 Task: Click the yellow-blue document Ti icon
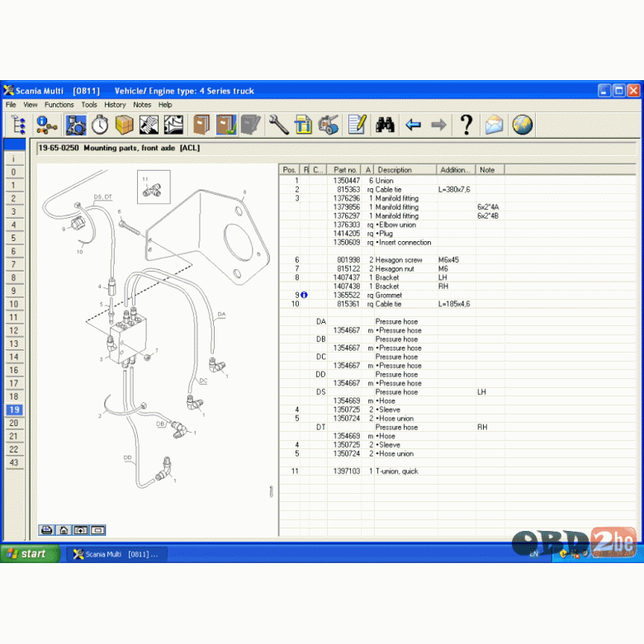[303, 125]
